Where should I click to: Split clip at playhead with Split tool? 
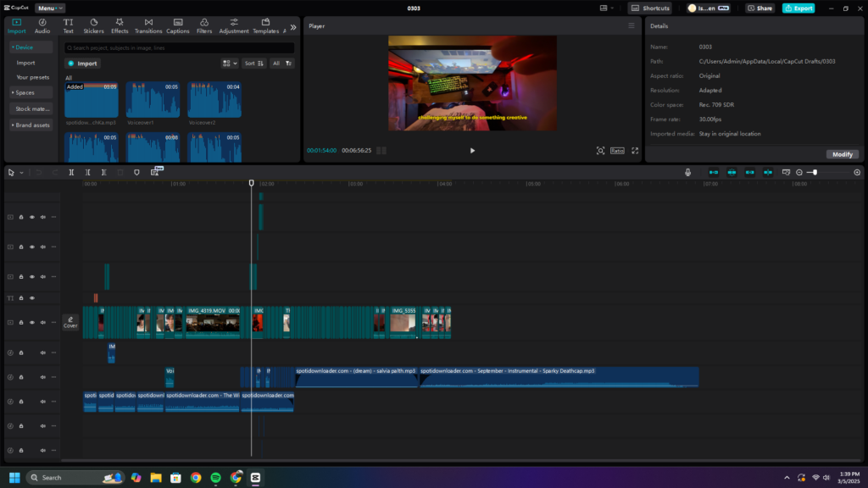pos(71,173)
